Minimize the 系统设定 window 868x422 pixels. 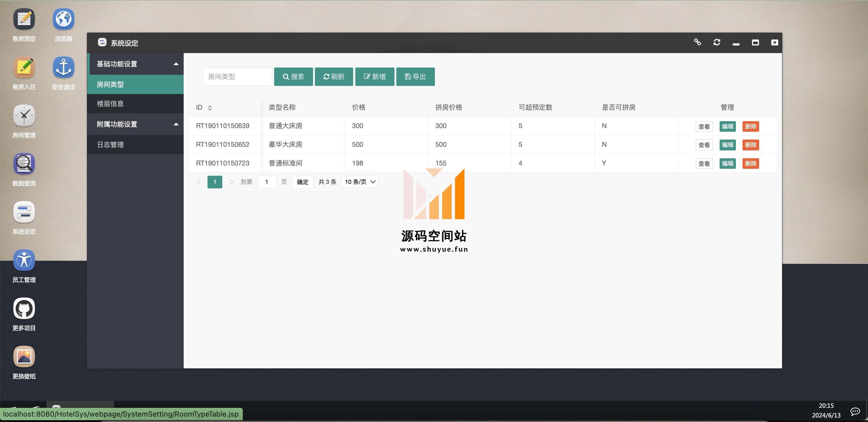pyautogui.click(x=736, y=43)
